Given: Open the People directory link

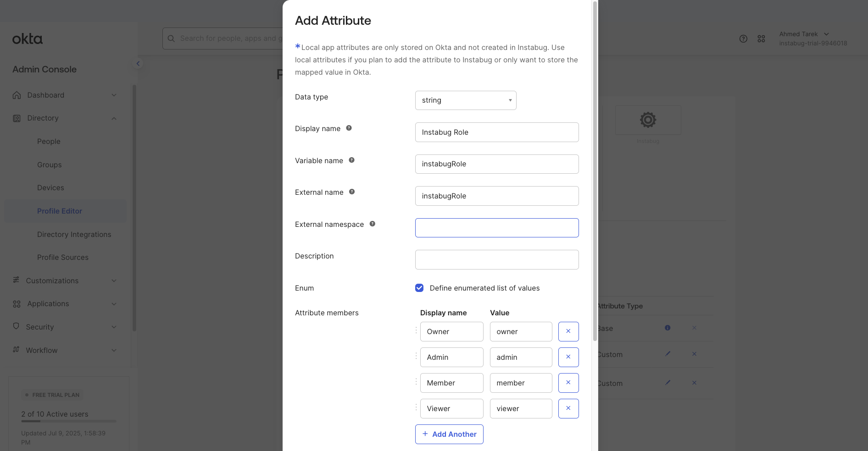Looking at the screenshot, I should 49,142.
